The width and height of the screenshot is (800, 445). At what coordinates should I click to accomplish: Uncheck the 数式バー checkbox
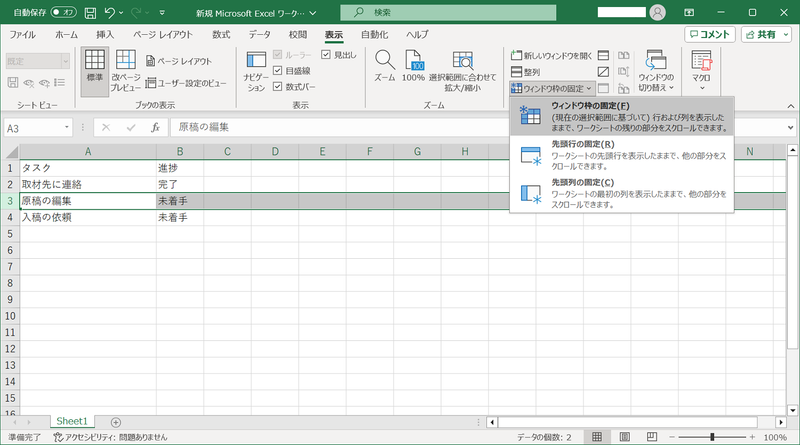point(278,87)
